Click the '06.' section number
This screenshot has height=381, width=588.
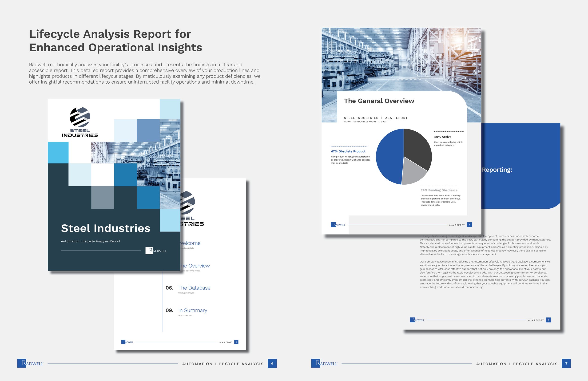(x=169, y=288)
